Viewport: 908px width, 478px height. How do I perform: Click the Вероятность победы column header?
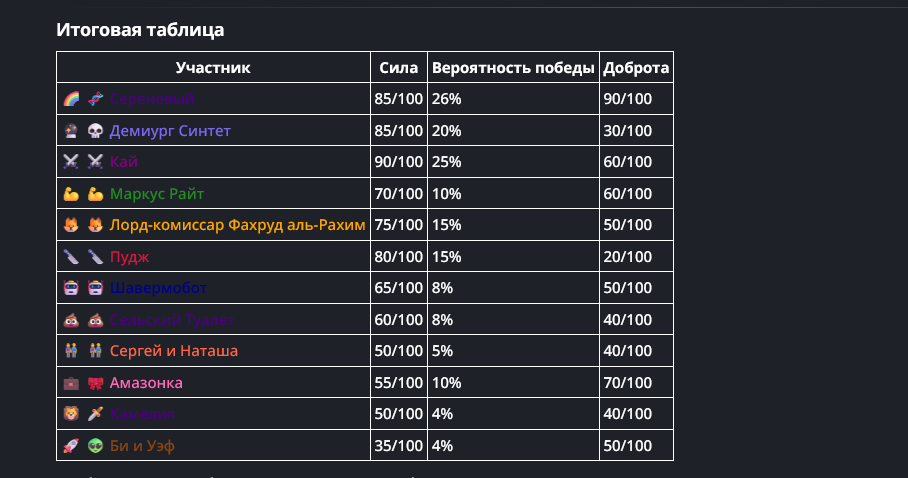pos(513,68)
